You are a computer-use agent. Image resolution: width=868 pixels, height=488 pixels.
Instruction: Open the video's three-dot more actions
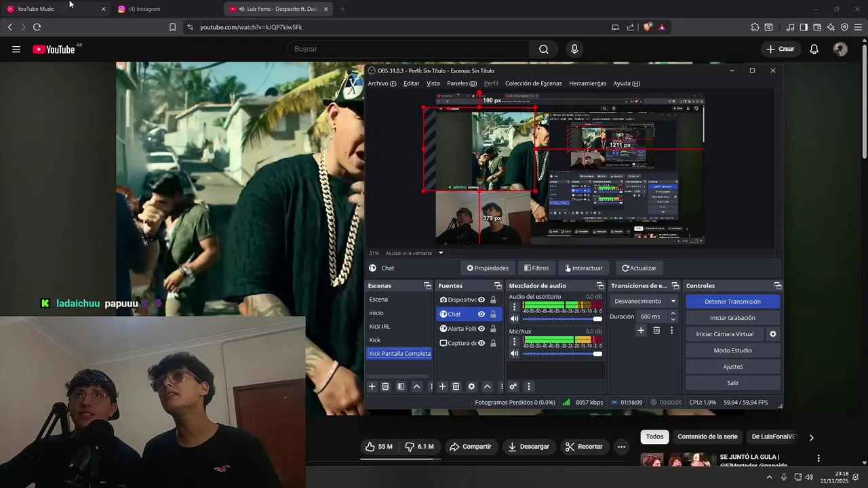click(x=621, y=447)
